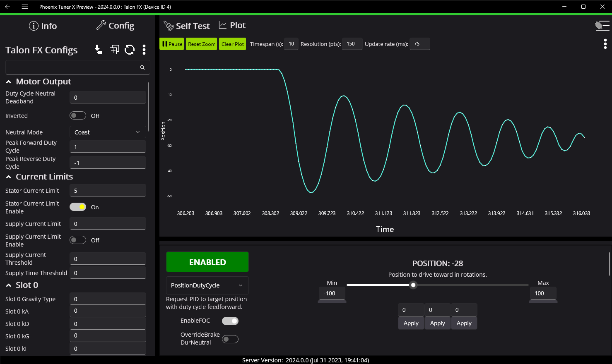This screenshot has width=612, height=364.
Task: Open the plot area three-dot menu
Action: pos(605,44)
